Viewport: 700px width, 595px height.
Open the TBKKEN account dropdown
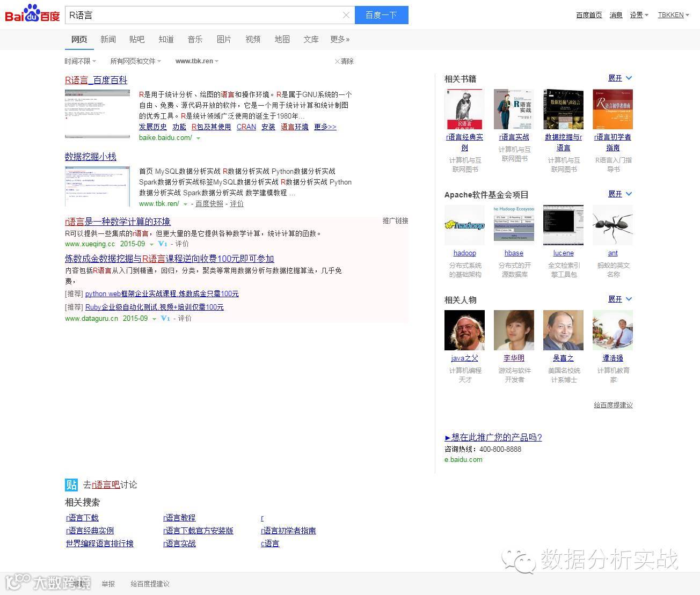[x=674, y=15]
